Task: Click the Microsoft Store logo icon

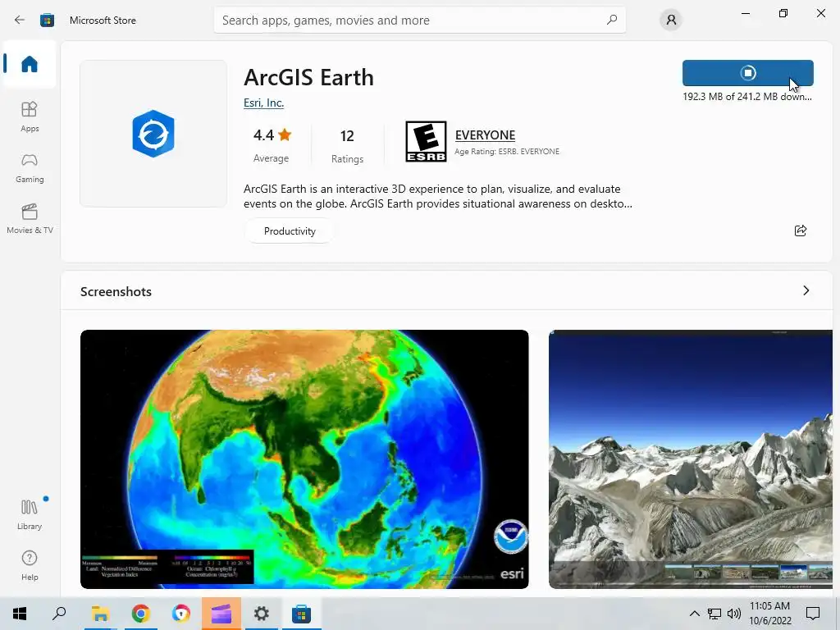Action: (x=47, y=21)
